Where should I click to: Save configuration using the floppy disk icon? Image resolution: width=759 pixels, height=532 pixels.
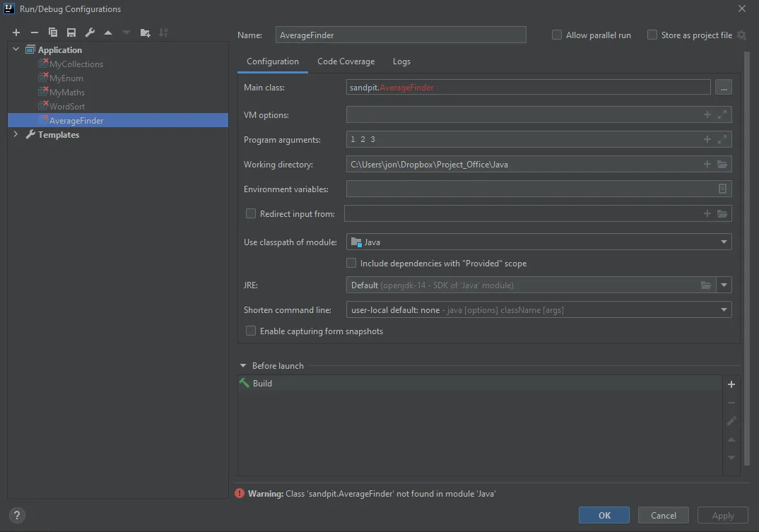point(71,32)
